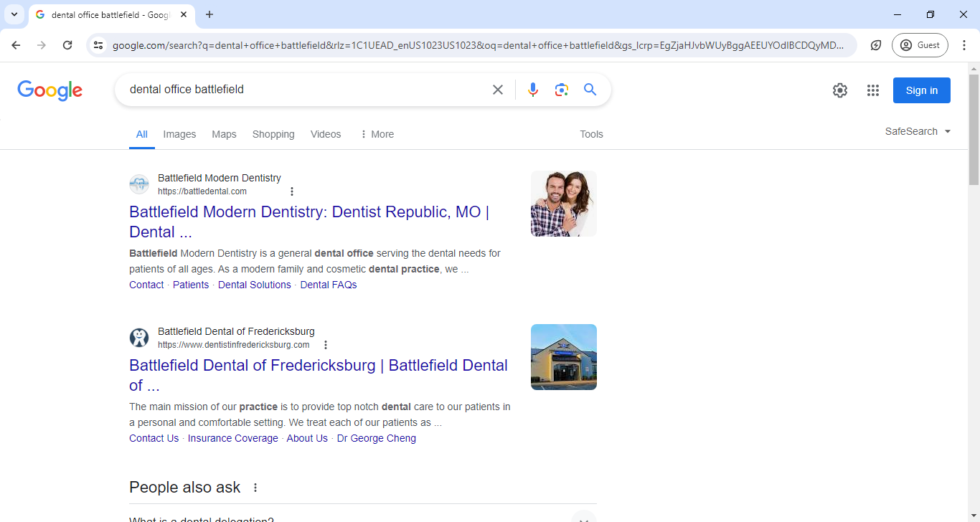Open Google quick settings gear
This screenshot has width=980, height=522.
839,90
